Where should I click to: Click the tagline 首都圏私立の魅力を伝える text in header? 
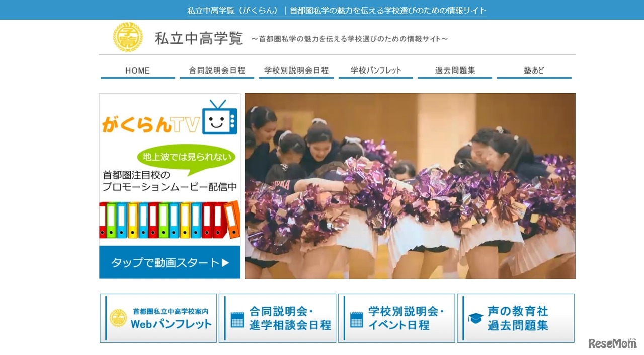pos(349,39)
